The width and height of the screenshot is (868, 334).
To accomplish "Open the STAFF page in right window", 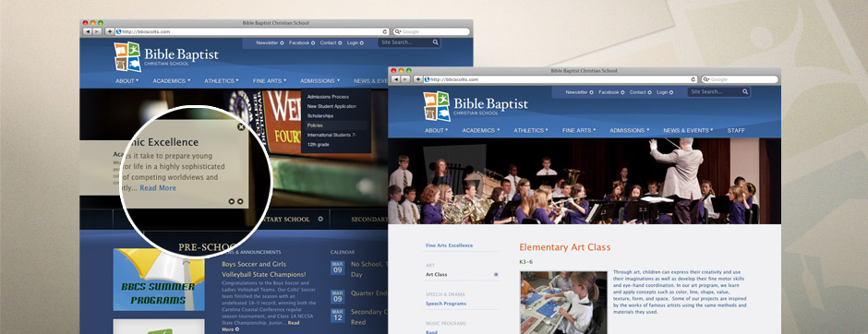I will 736,130.
